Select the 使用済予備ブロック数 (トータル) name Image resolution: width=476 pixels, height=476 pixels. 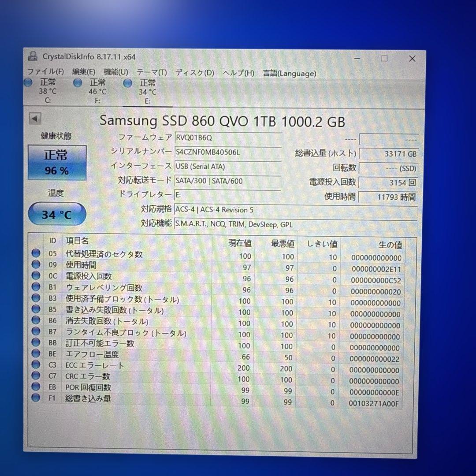123,299
